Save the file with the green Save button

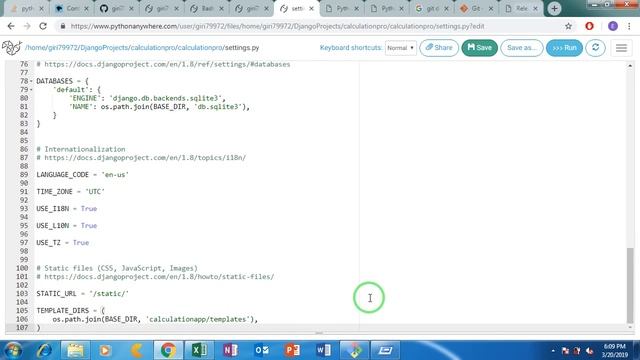point(480,48)
